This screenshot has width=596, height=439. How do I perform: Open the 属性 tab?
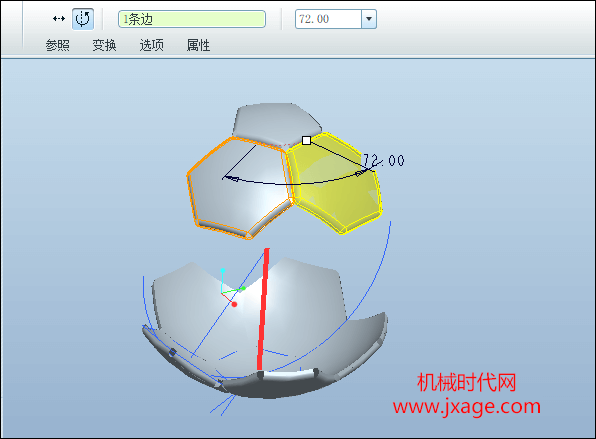[198, 45]
